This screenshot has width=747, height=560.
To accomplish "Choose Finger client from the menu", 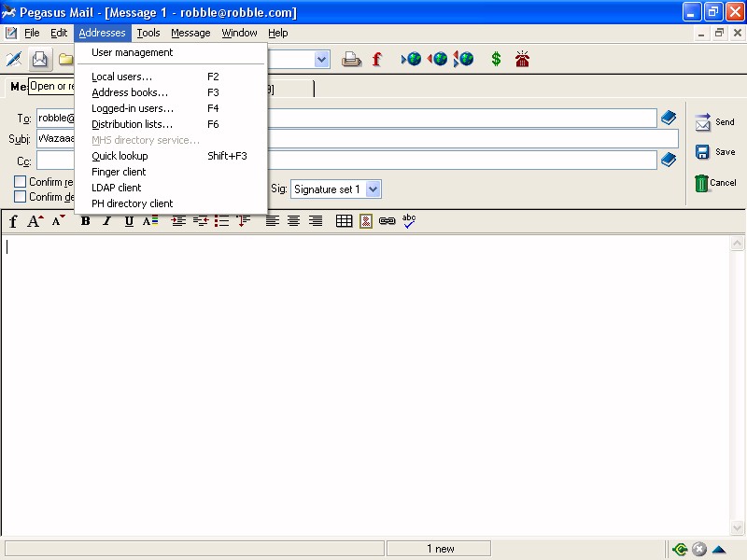I will click(171, 172).
